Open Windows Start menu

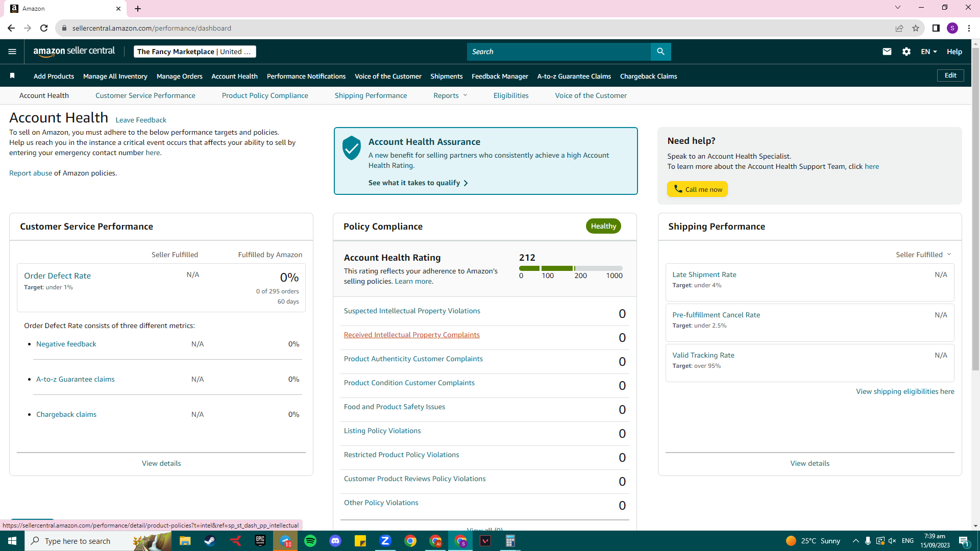[x=12, y=541]
